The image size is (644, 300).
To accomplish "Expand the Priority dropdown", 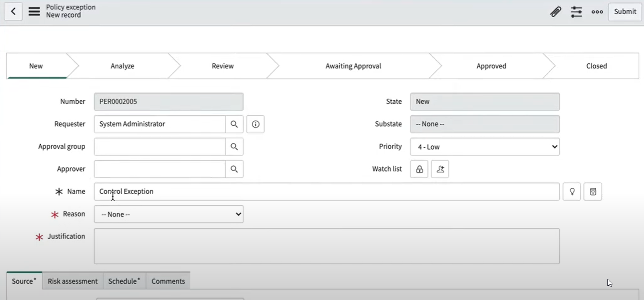I will (x=485, y=147).
